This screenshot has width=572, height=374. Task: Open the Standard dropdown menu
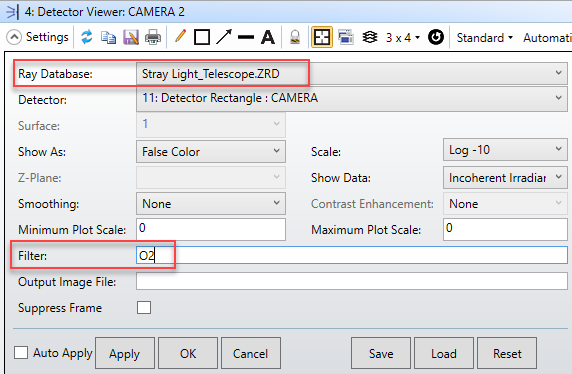[x=484, y=38]
